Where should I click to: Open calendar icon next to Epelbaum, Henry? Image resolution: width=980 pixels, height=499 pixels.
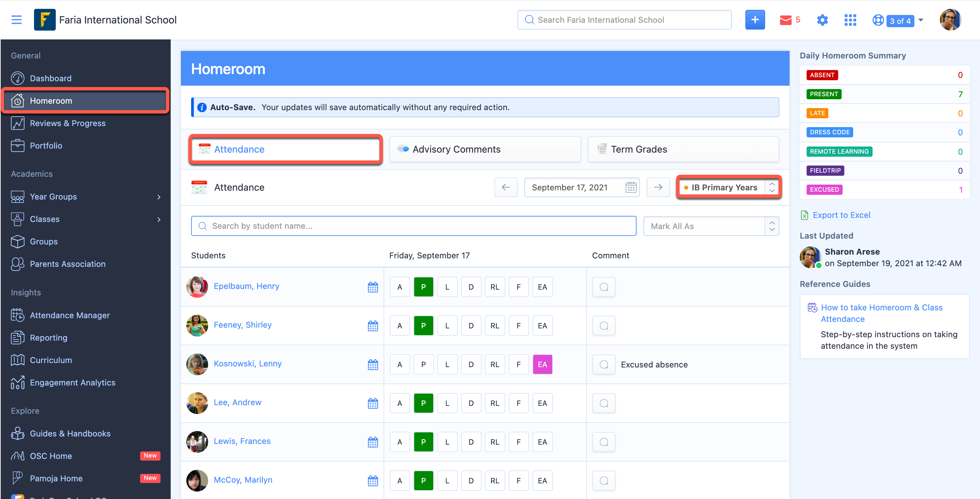click(373, 287)
